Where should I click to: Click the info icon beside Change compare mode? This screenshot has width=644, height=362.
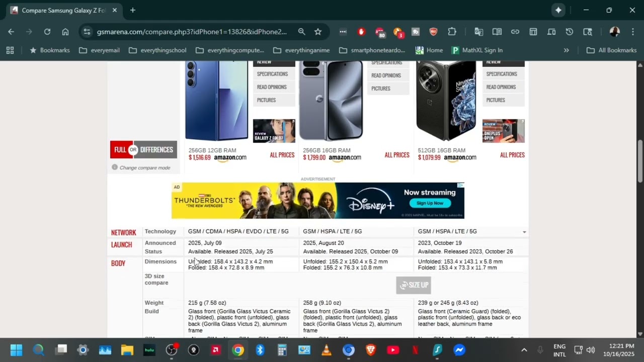(x=115, y=167)
